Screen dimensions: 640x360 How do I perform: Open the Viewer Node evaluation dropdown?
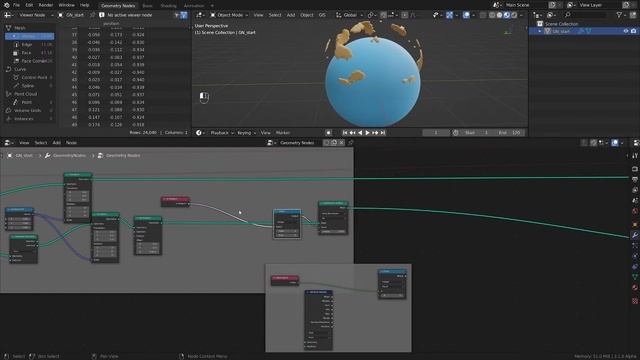pos(36,15)
